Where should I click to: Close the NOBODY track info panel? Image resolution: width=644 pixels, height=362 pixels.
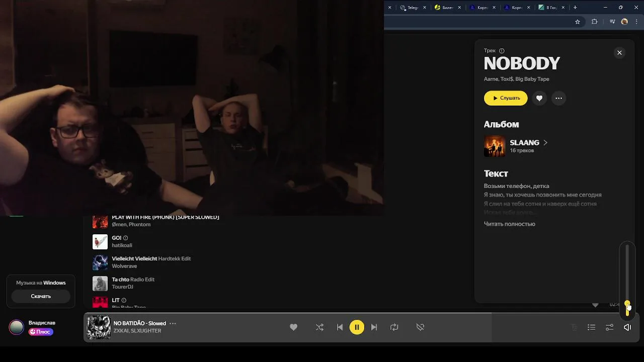(x=619, y=53)
